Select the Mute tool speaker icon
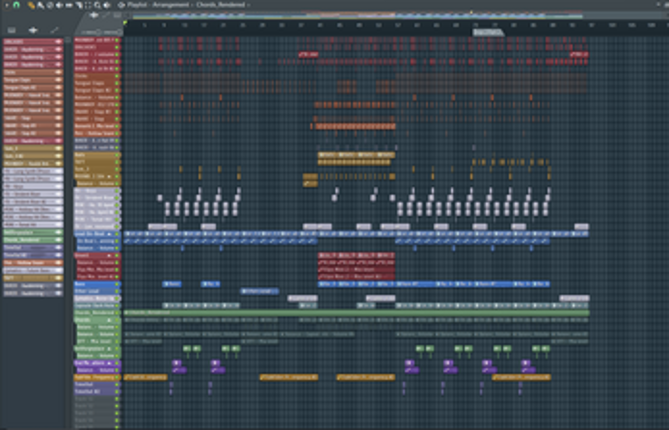This screenshot has height=430, width=669. pos(59,5)
